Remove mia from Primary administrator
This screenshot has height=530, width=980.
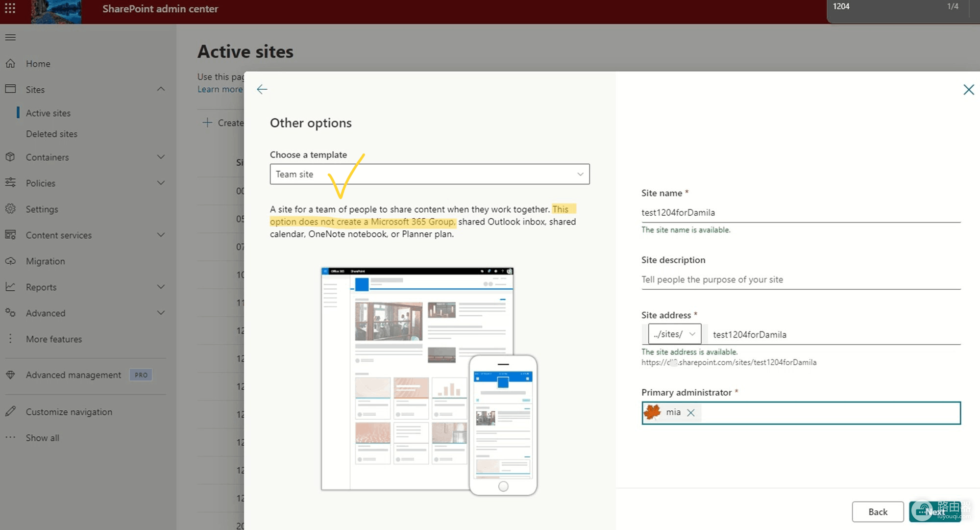(691, 413)
